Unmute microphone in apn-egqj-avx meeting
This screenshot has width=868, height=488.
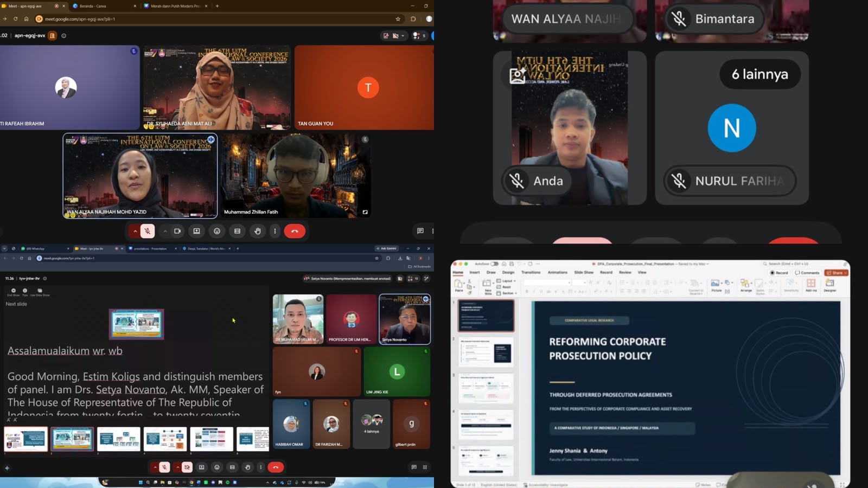pyautogui.click(x=147, y=231)
